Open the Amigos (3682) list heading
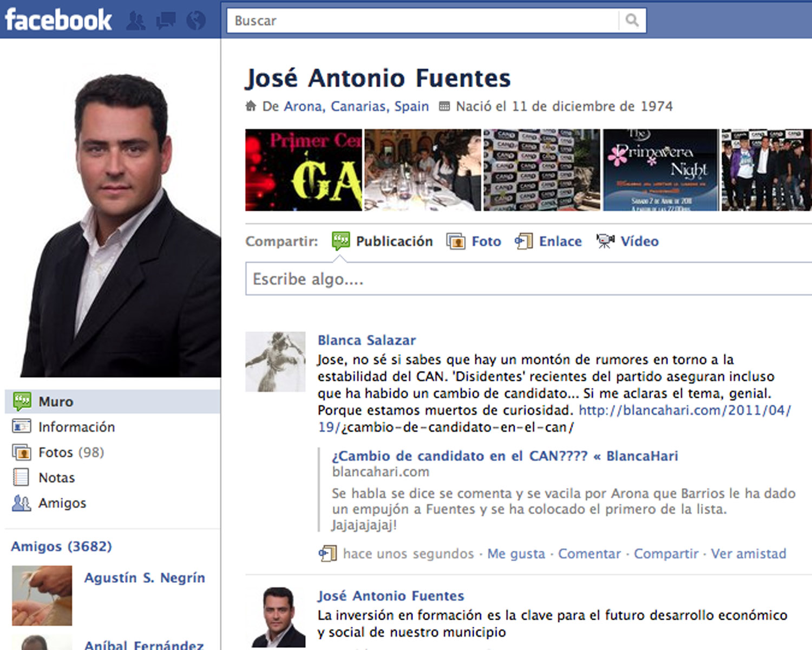The image size is (812, 650). (x=61, y=547)
